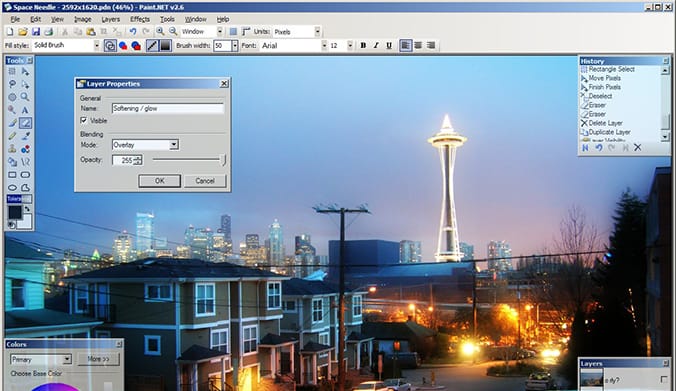The image size is (676, 391).
Task: Click OK in Layer Properties dialog
Action: [160, 181]
